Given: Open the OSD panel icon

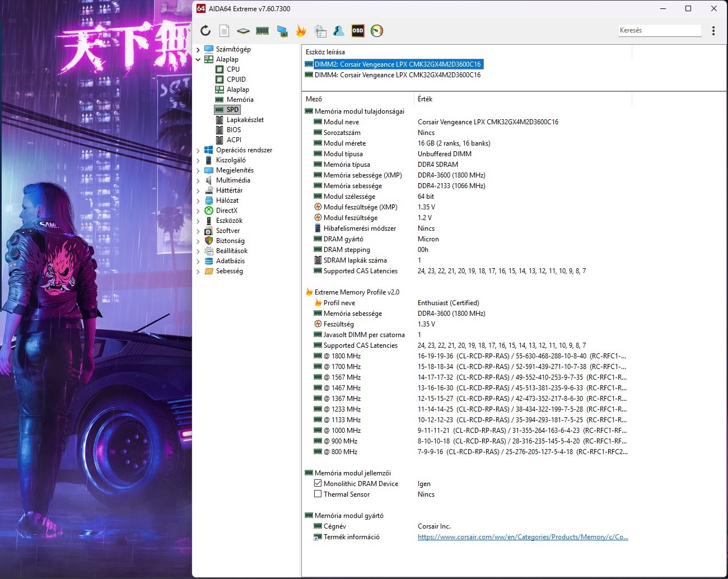Looking at the screenshot, I should point(358,31).
